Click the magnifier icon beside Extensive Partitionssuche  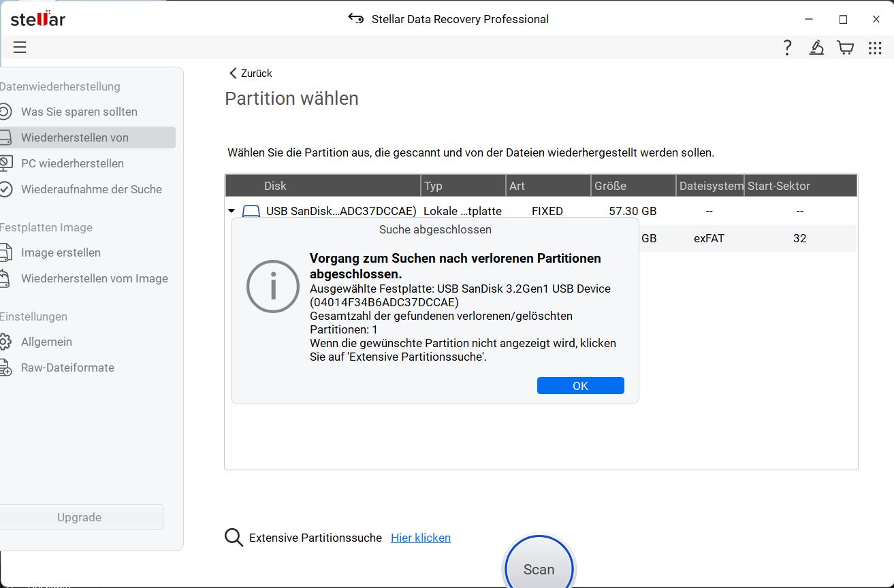(234, 538)
